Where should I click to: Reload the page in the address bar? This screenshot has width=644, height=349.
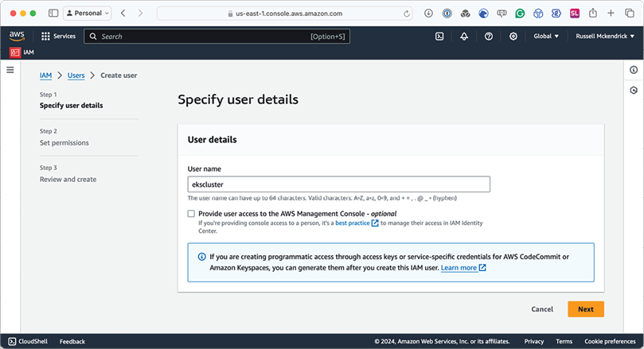406,14
